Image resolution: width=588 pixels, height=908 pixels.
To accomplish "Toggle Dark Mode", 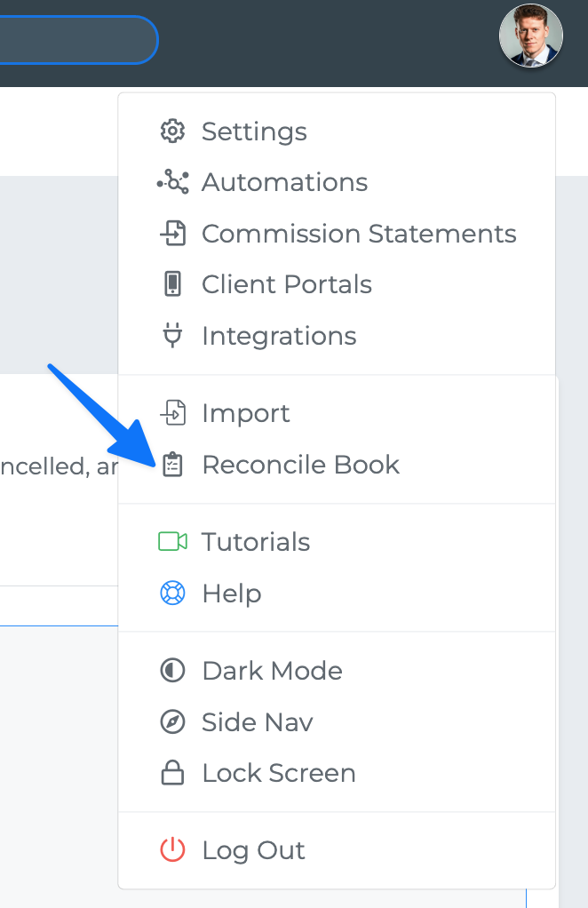I will click(337, 671).
